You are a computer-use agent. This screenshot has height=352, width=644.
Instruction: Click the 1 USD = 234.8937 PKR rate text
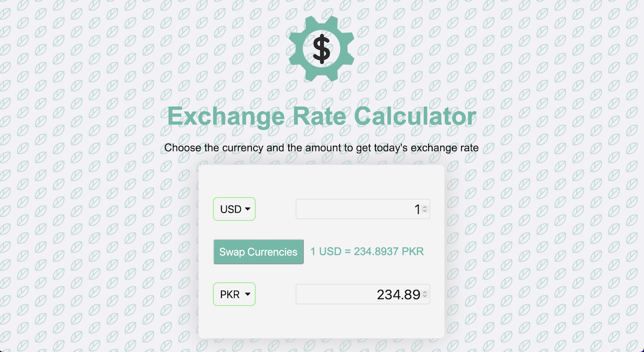(367, 251)
